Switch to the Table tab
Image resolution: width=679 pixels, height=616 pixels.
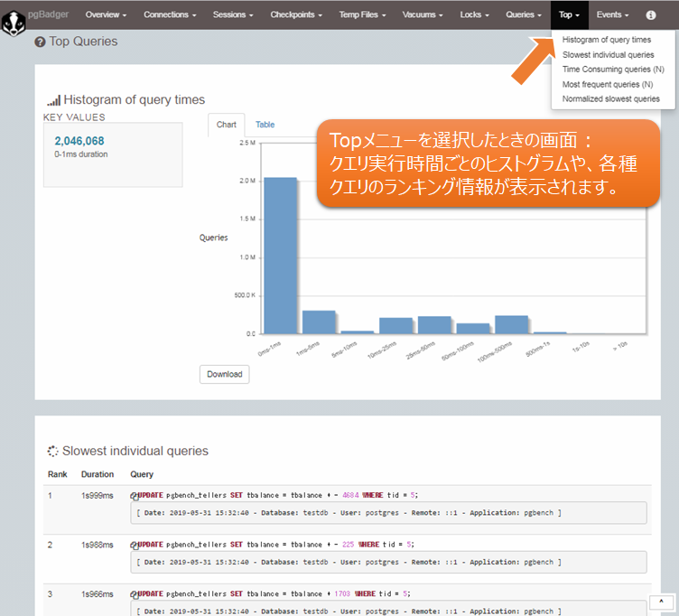[265, 125]
